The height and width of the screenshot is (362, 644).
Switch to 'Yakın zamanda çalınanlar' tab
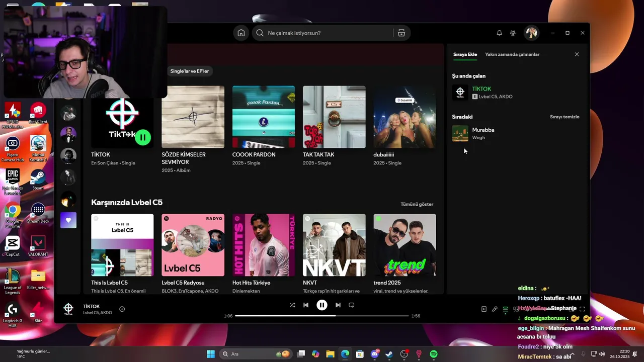click(x=512, y=54)
